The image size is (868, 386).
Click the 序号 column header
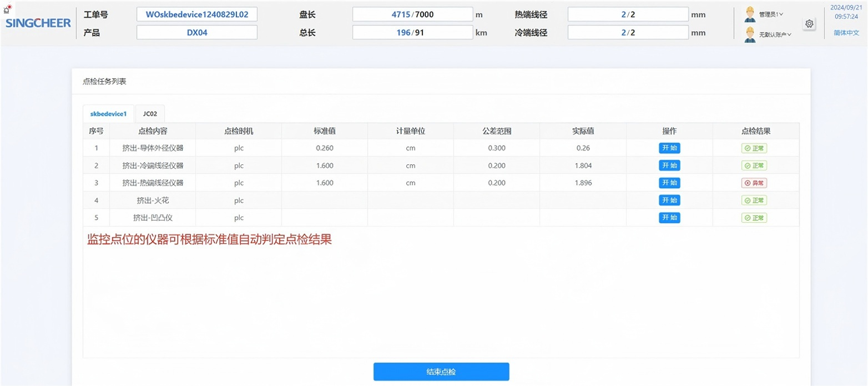(x=96, y=131)
